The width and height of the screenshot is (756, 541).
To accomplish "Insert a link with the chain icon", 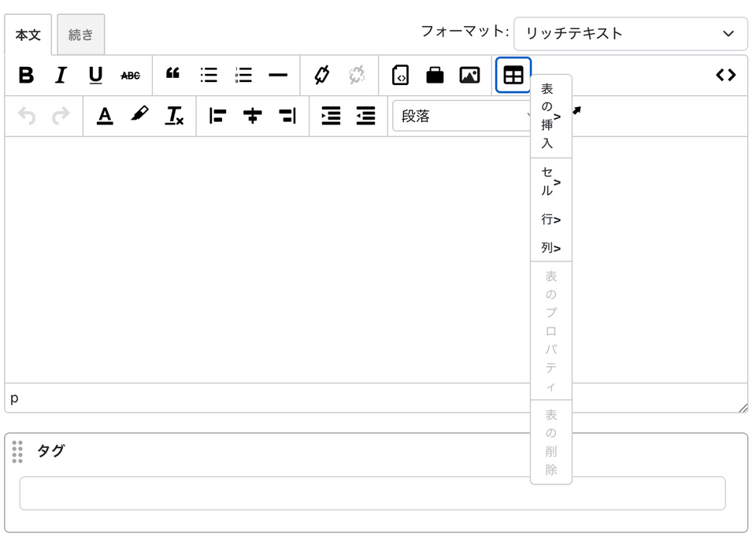I will pos(321,76).
